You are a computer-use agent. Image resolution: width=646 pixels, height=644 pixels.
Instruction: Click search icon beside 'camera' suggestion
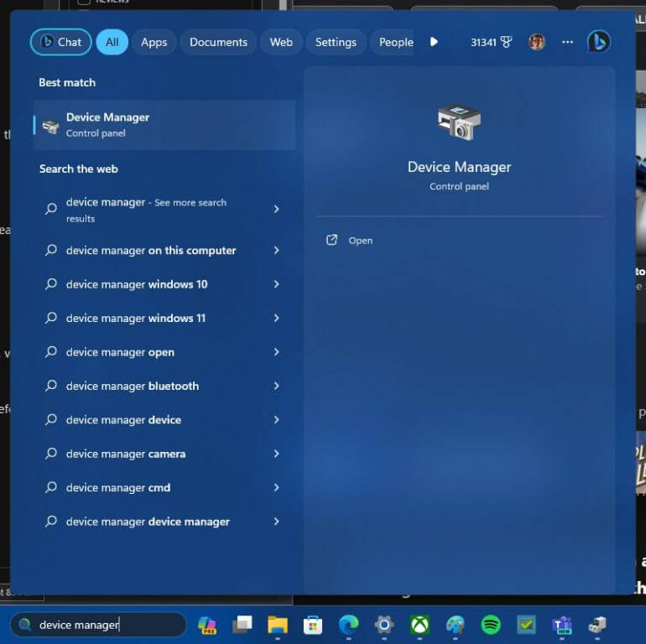tap(51, 454)
